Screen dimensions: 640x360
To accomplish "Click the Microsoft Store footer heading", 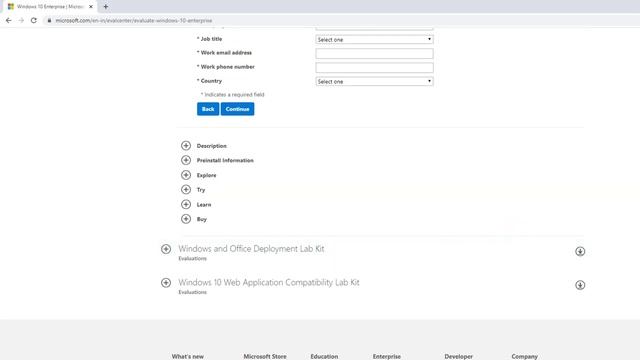I will point(265,356).
